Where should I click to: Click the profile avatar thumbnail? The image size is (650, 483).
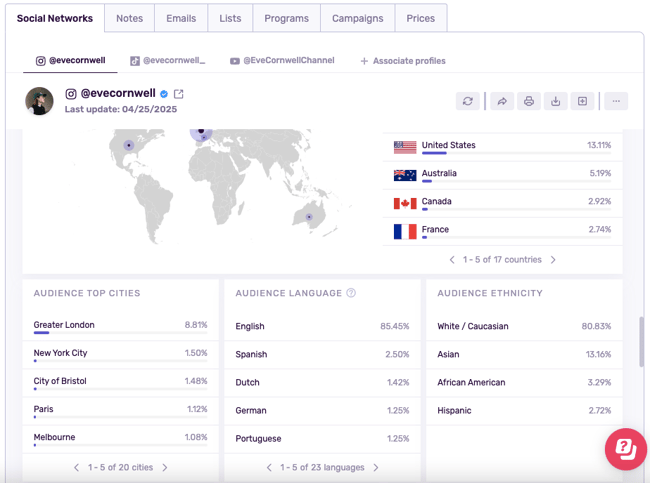tap(40, 101)
